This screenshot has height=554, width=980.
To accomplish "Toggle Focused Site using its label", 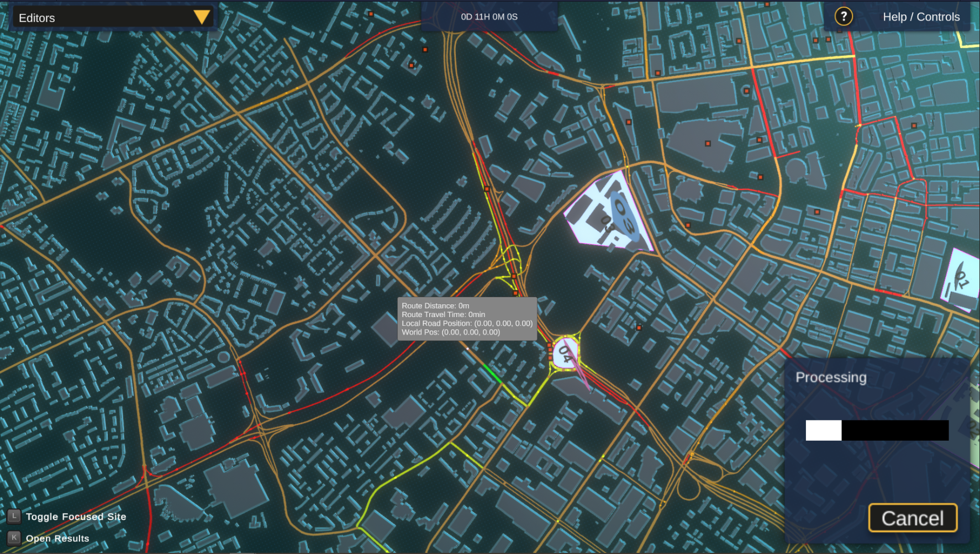I will (x=76, y=516).
